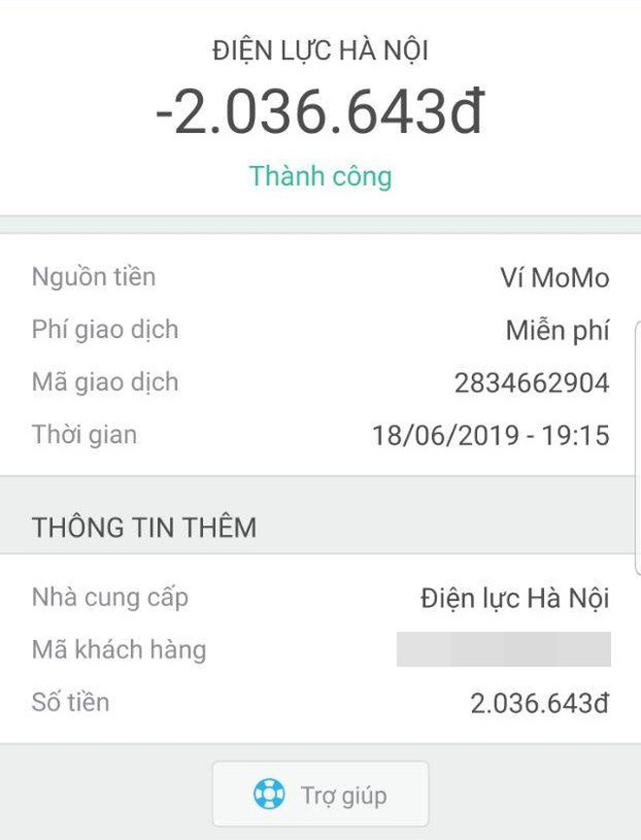Select the Số tiền value 2.036.643đ

pyautogui.click(x=540, y=703)
